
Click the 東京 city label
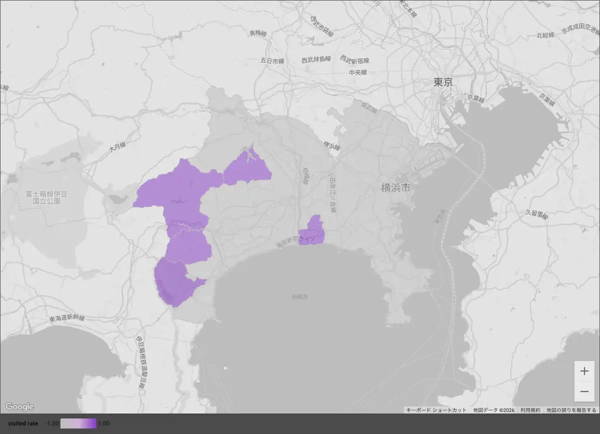tap(443, 83)
